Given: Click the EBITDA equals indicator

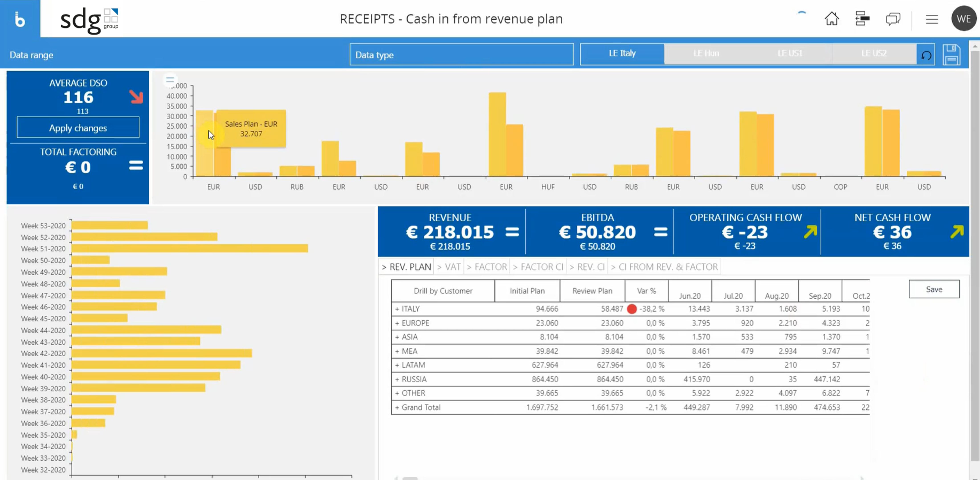Looking at the screenshot, I should coord(660,232).
